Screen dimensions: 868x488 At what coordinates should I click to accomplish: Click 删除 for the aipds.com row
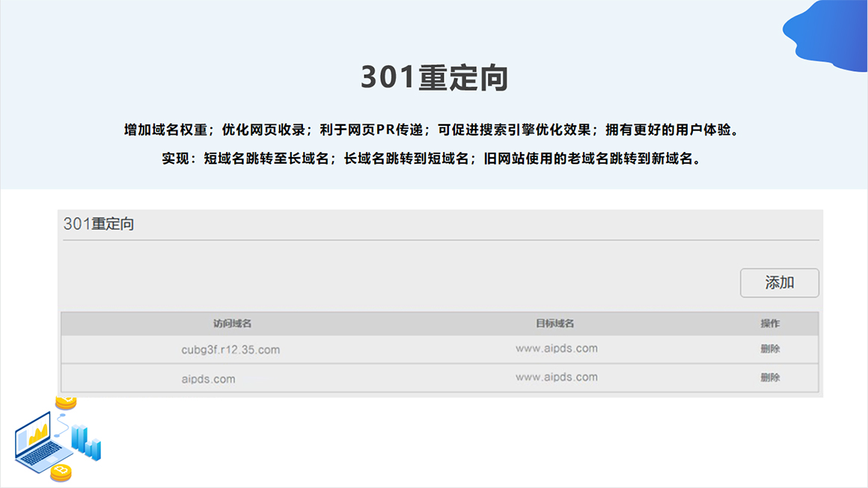pos(770,378)
